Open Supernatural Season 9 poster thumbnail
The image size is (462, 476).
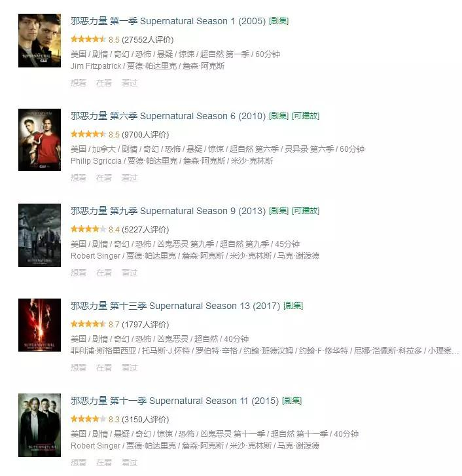click(39, 235)
